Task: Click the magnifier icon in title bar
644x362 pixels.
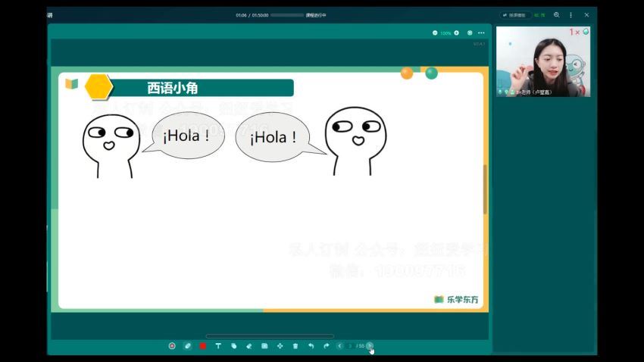Action: [557, 15]
